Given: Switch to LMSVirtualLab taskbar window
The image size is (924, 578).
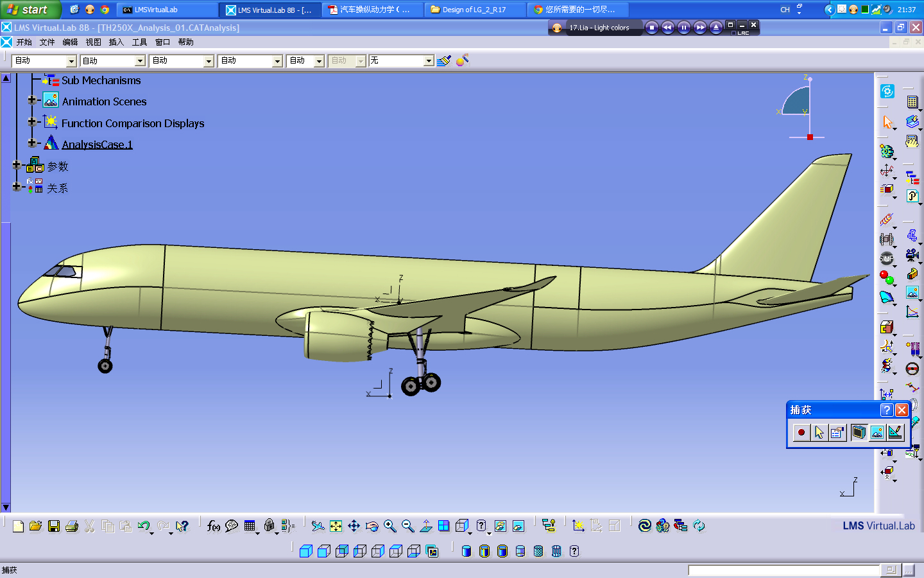Looking at the screenshot, I should [x=168, y=10].
